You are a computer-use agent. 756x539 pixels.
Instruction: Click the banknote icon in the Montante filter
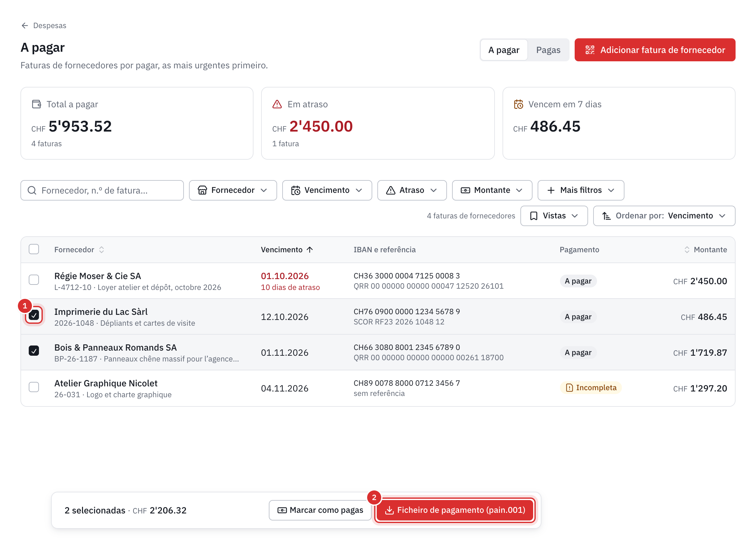click(465, 190)
